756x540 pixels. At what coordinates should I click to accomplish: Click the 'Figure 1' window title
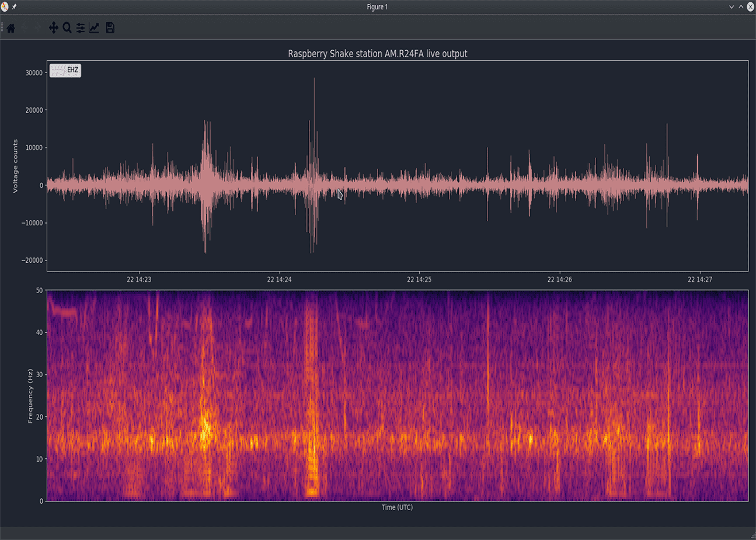pyautogui.click(x=377, y=7)
